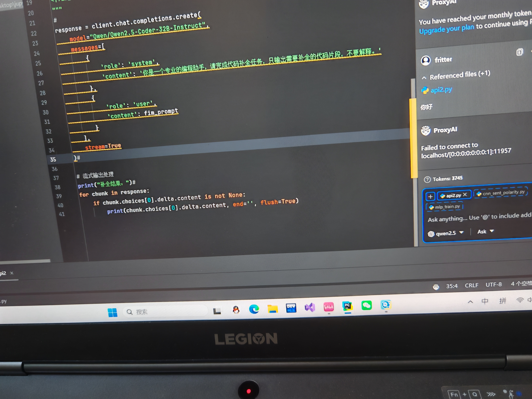Collapse the Referenced files section

coord(424,78)
